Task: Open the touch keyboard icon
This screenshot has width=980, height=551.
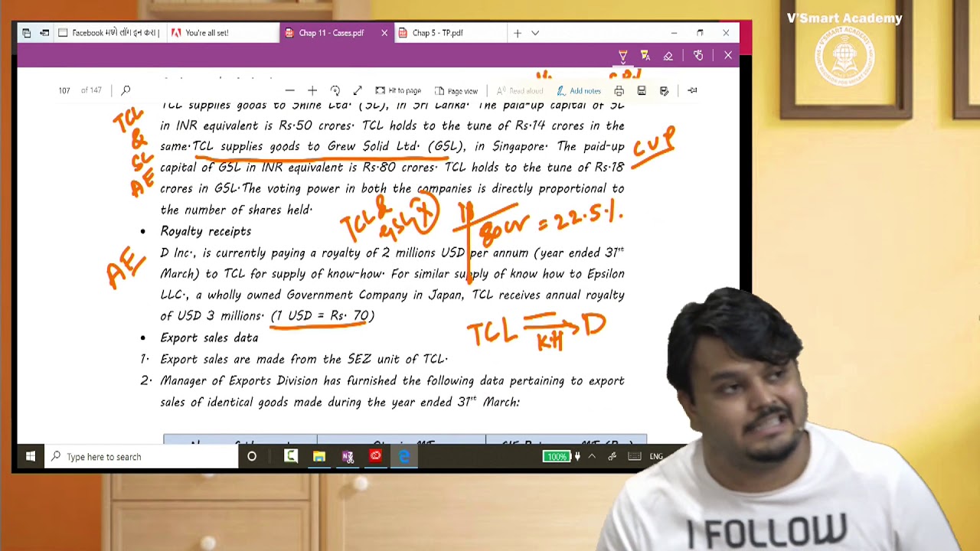Action: (634, 457)
